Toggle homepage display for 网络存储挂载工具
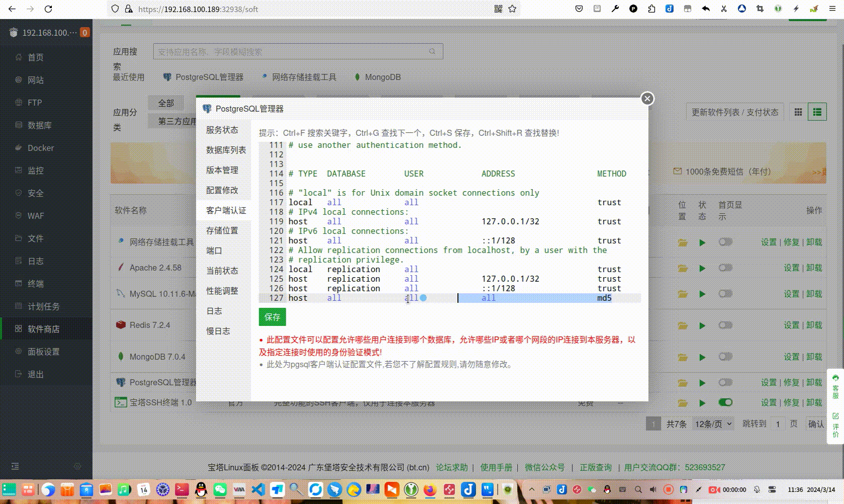Image resolution: width=844 pixels, height=504 pixels. click(x=725, y=242)
